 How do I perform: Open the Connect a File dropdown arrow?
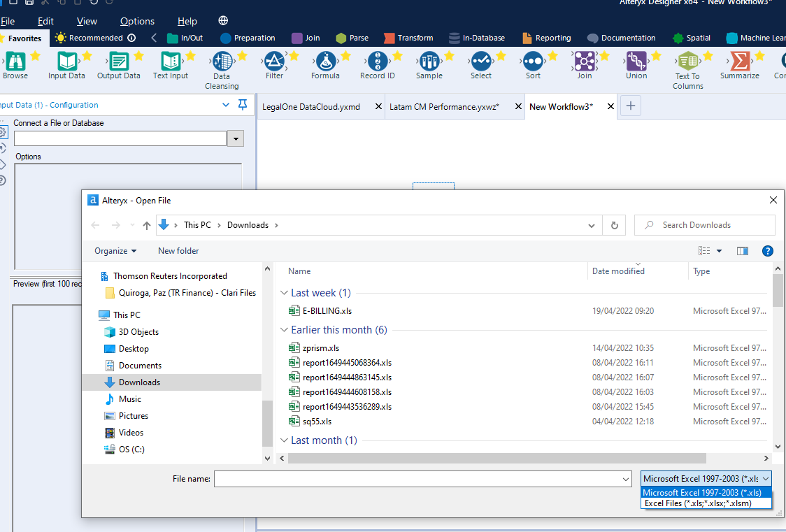click(236, 138)
